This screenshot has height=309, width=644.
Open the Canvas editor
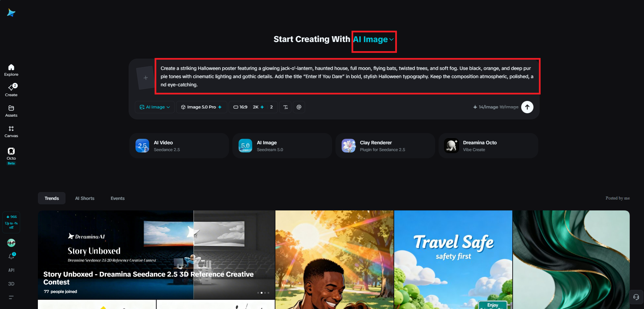pos(11,132)
